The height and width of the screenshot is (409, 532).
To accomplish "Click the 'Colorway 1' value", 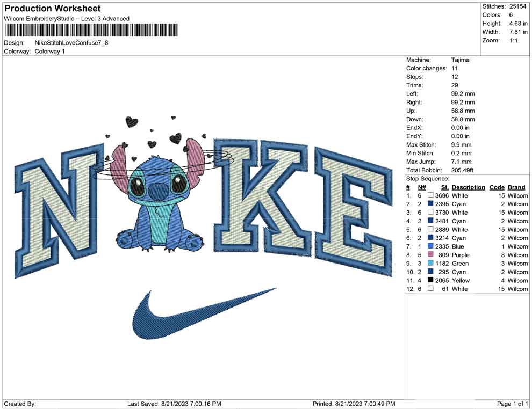I will coord(49,51).
